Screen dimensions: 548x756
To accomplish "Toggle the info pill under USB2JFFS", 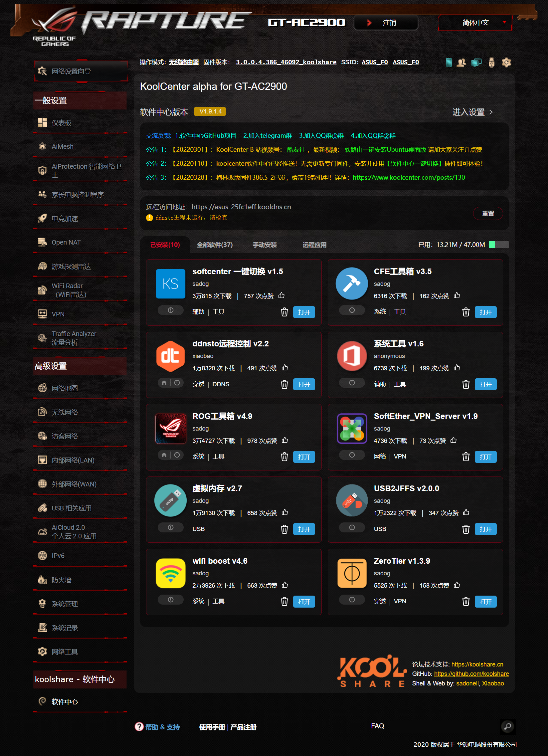I will pos(352,527).
